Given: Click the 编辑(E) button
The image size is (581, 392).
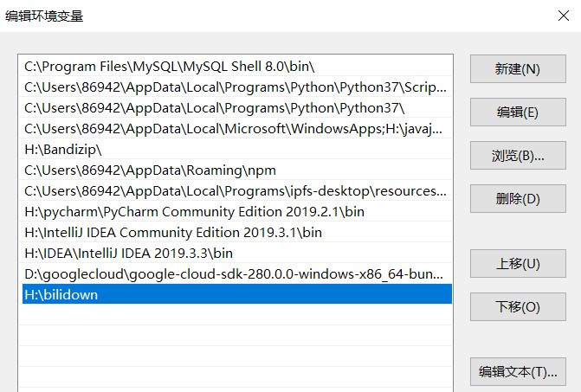Looking at the screenshot, I should [x=518, y=112].
